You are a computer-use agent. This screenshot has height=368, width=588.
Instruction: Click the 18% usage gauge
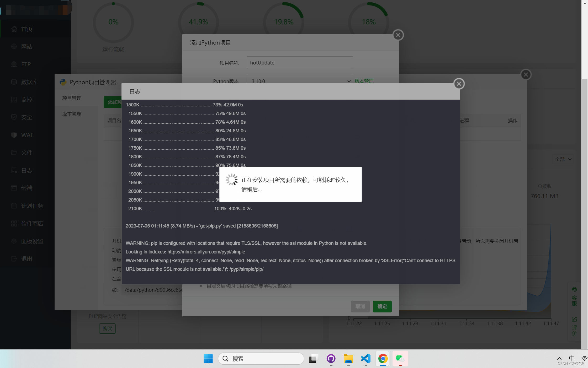(x=369, y=22)
